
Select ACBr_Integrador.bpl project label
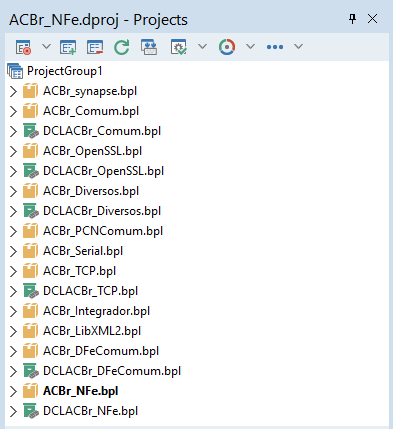[x=97, y=311]
